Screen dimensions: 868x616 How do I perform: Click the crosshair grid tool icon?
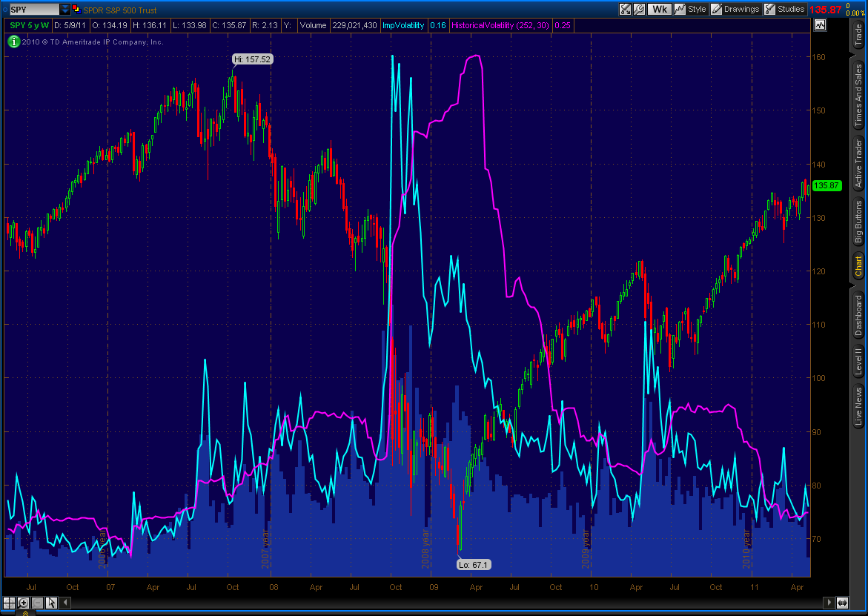click(10, 603)
